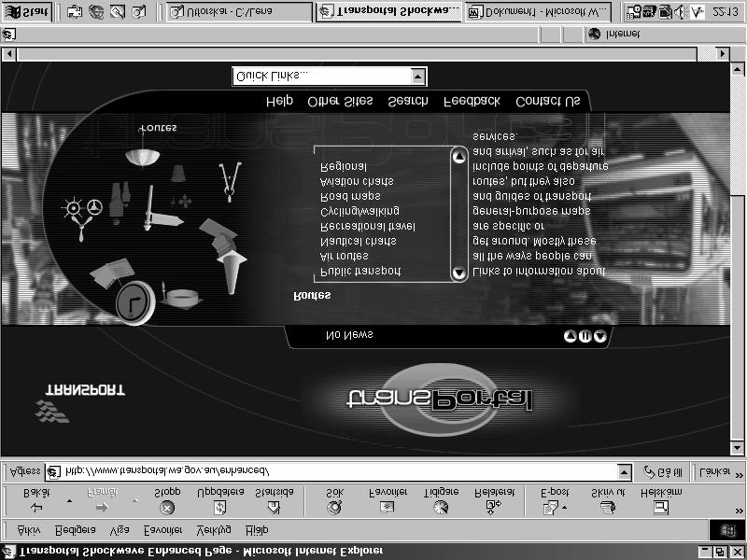This screenshot has width=747, height=560.
Task: Click the Internet Explorer logo throbber
Action: tap(727, 530)
